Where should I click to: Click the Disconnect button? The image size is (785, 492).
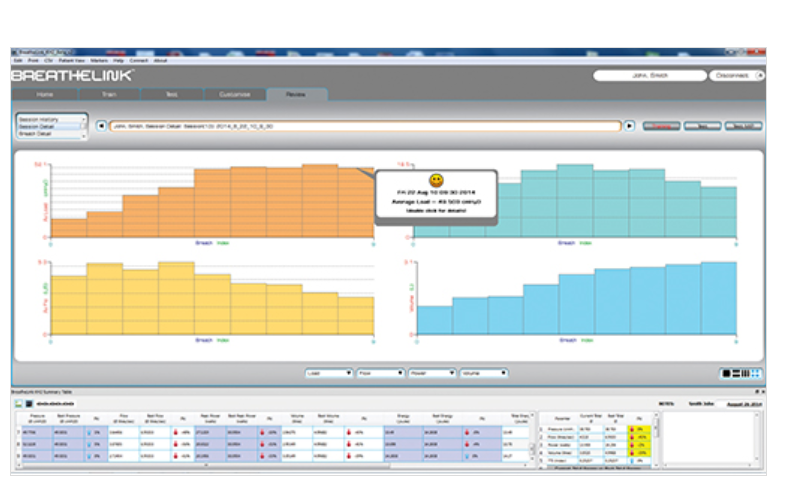[x=735, y=76]
